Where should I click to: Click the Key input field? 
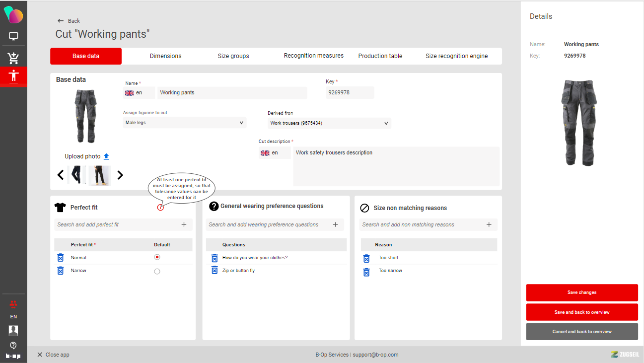350,93
